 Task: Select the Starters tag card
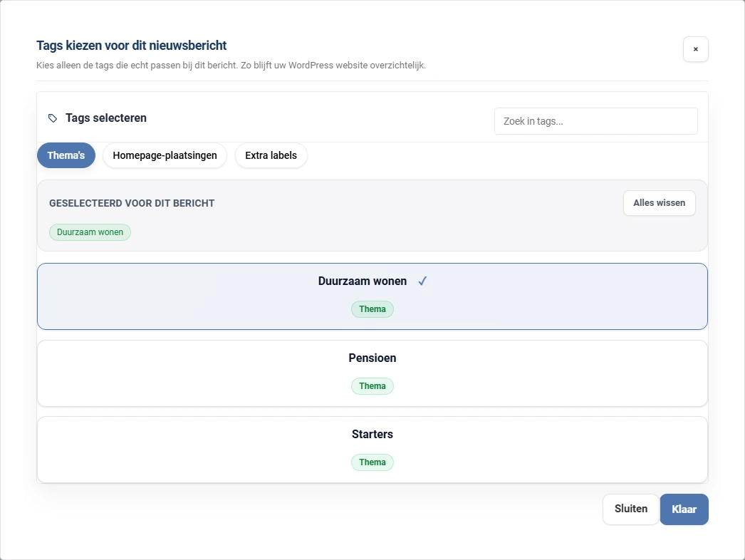372,450
